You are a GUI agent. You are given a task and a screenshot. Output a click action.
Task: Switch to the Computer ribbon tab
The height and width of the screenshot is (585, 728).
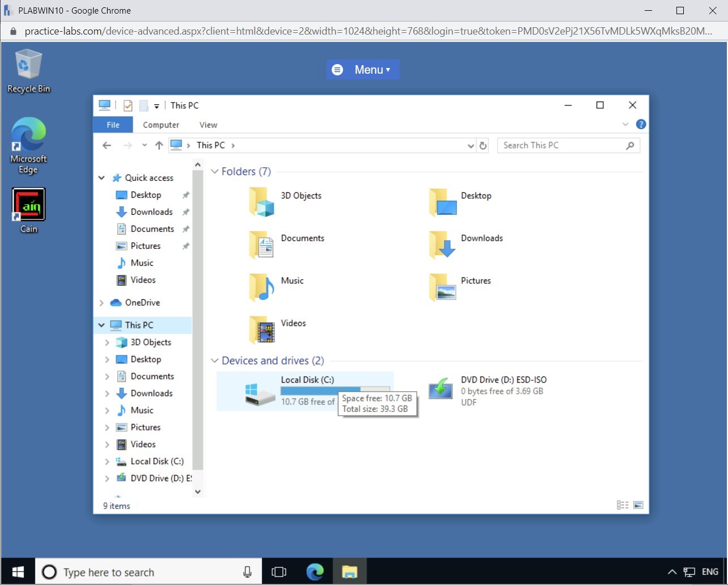(161, 125)
